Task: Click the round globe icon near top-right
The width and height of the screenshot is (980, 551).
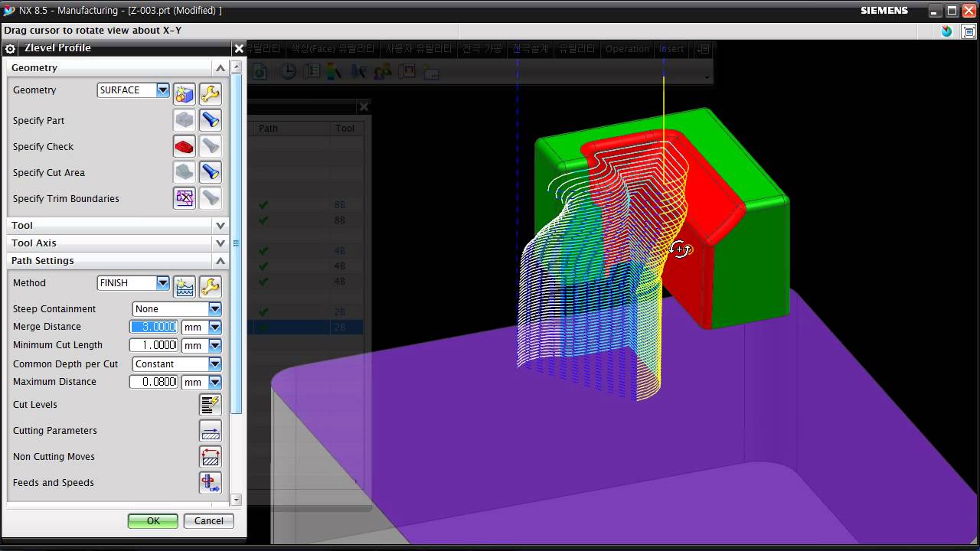Action: [947, 31]
